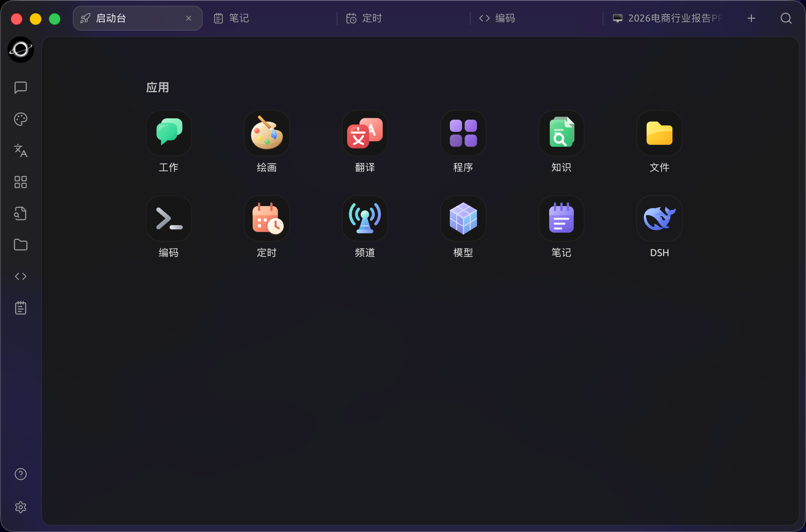Switch to the 定时 tab
Viewport: 806px width, 532px height.
(x=404, y=18)
